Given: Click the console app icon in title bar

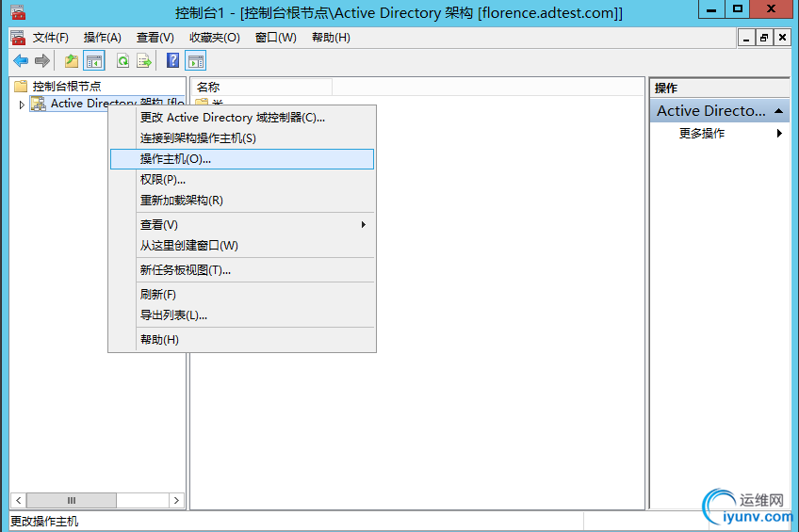Looking at the screenshot, I should [18, 11].
